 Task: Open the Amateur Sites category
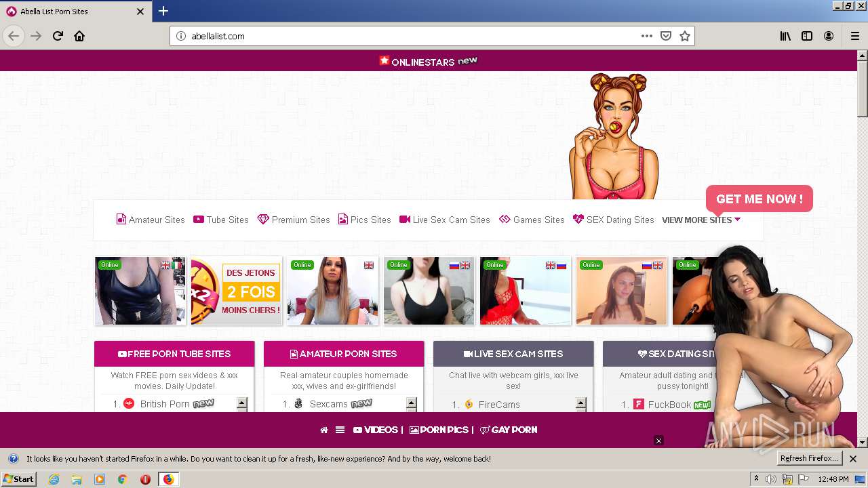coord(151,220)
